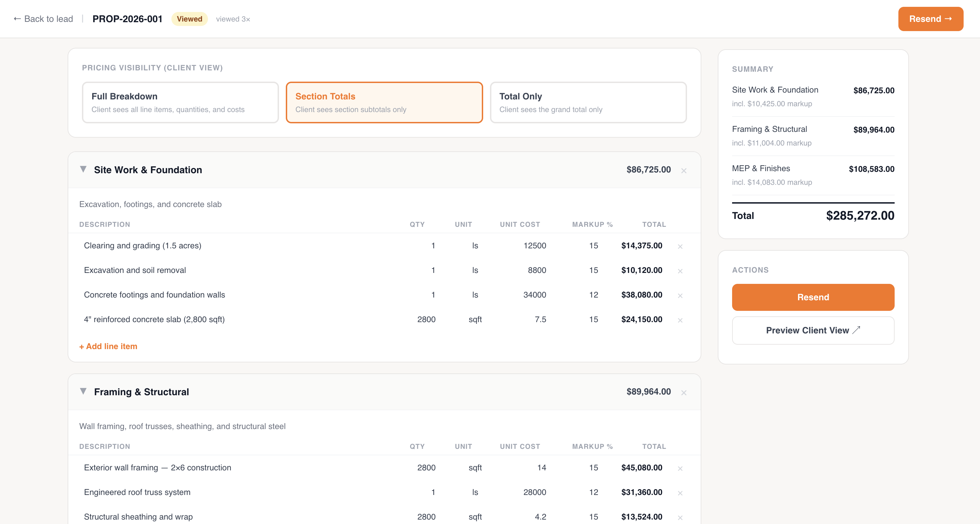
Task: Select Full Breakdown pricing visibility
Action: click(x=180, y=102)
